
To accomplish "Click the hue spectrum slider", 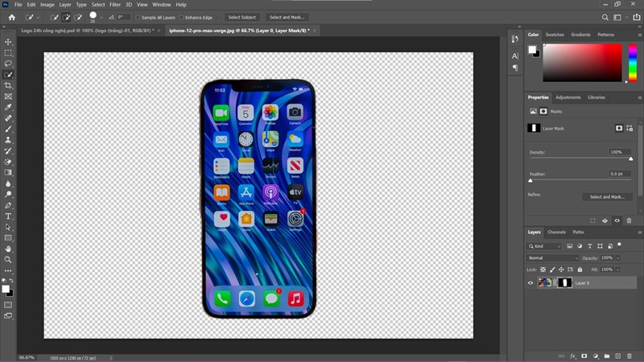I will [633, 63].
